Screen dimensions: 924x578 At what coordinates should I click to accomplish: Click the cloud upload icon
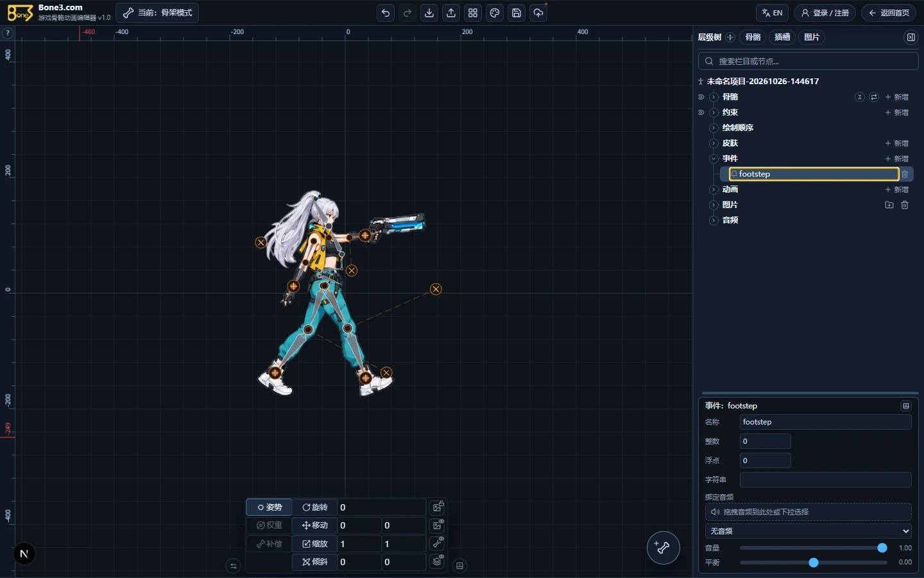point(538,13)
